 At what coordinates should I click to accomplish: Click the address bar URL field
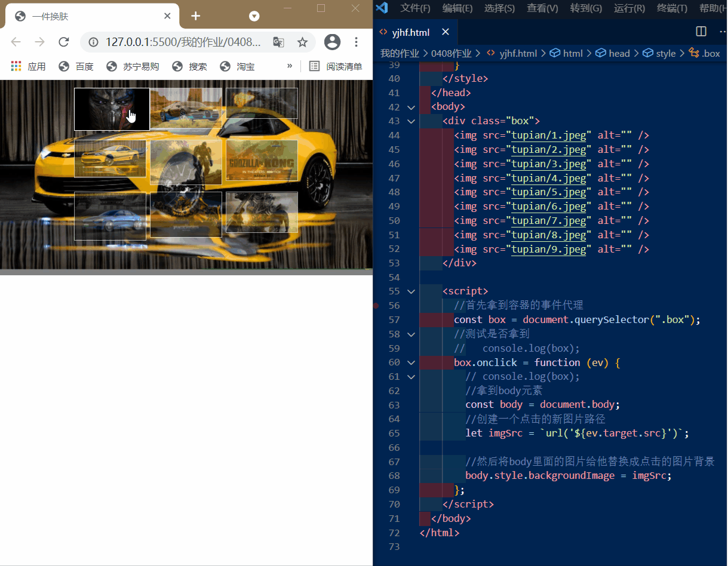pyautogui.click(x=183, y=42)
